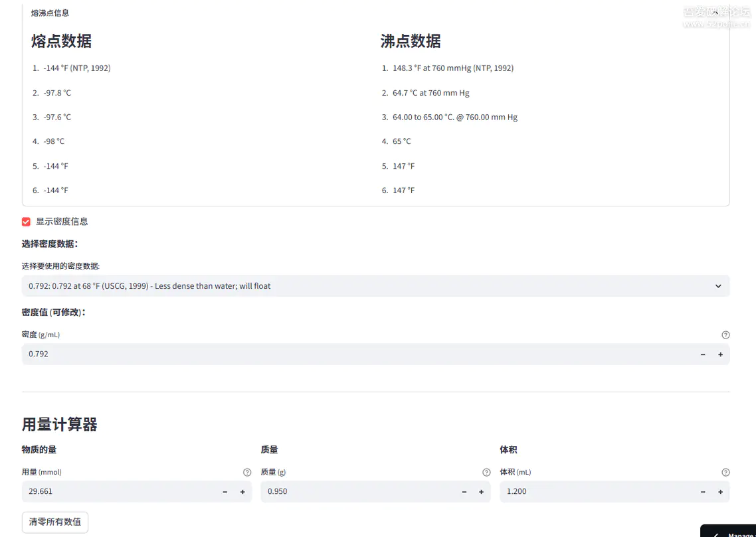756x537 pixels.
Task: Decrease the volume value with minus
Action: tap(703, 492)
